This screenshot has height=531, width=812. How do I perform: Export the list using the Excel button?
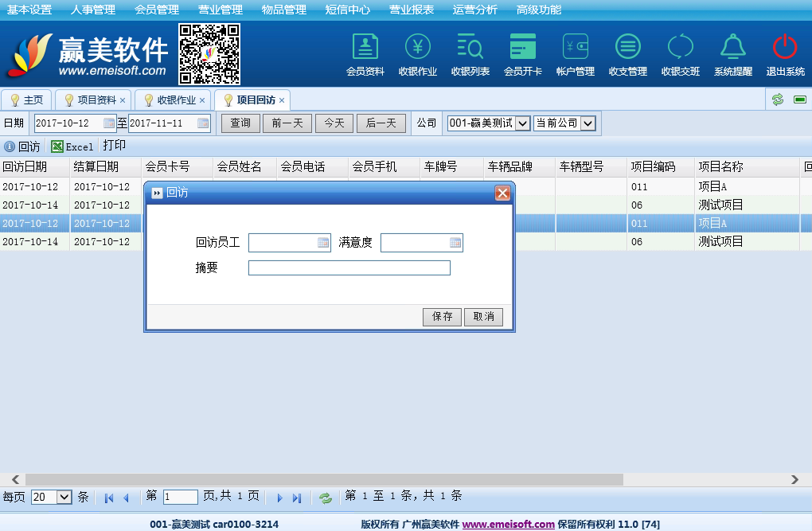[72, 146]
